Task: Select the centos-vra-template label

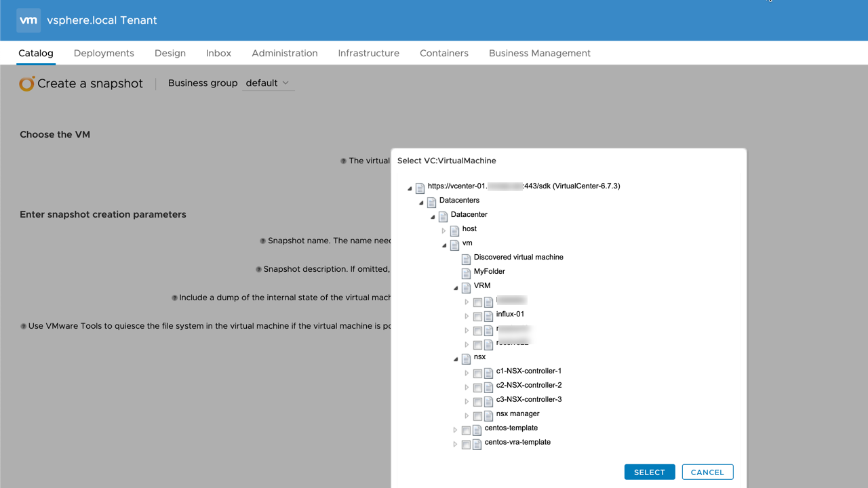Action: click(517, 442)
